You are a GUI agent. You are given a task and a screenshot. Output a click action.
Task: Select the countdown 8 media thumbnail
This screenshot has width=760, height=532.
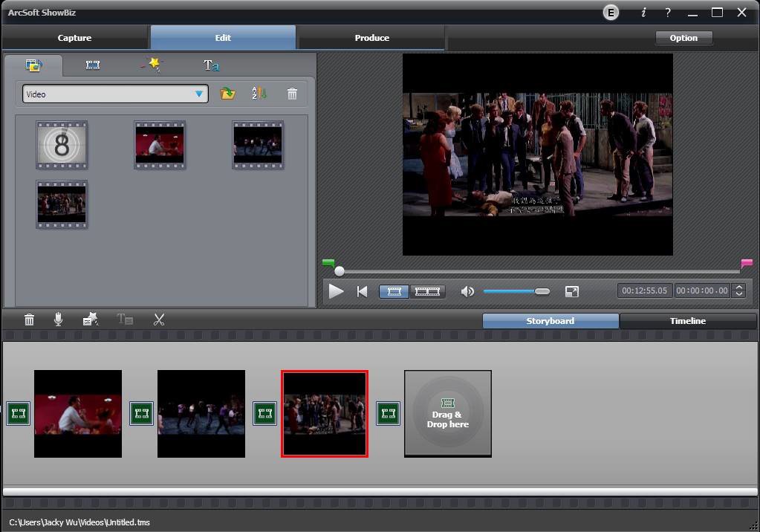(x=62, y=145)
